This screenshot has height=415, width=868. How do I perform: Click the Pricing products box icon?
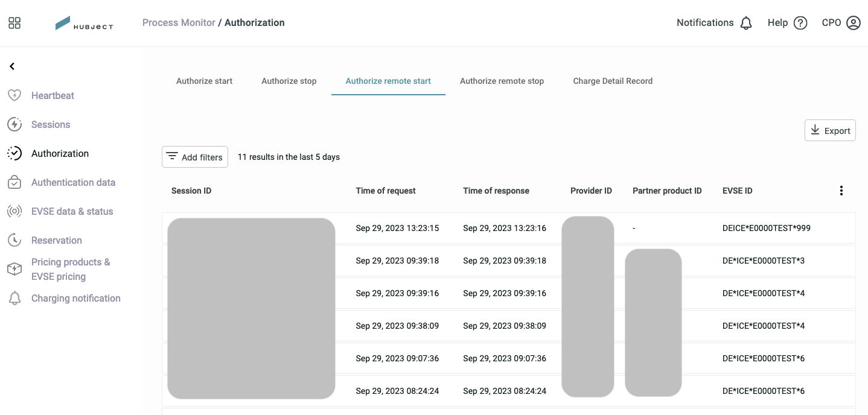pos(14,269)
